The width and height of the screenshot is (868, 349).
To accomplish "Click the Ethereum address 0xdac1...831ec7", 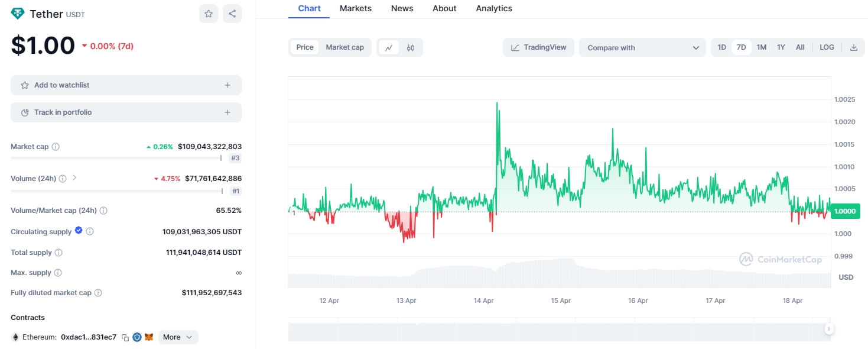I will coord(89,337).
